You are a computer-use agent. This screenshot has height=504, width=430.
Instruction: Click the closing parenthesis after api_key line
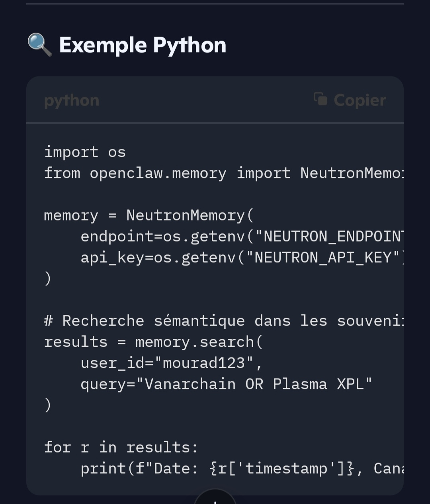point(48,279)
